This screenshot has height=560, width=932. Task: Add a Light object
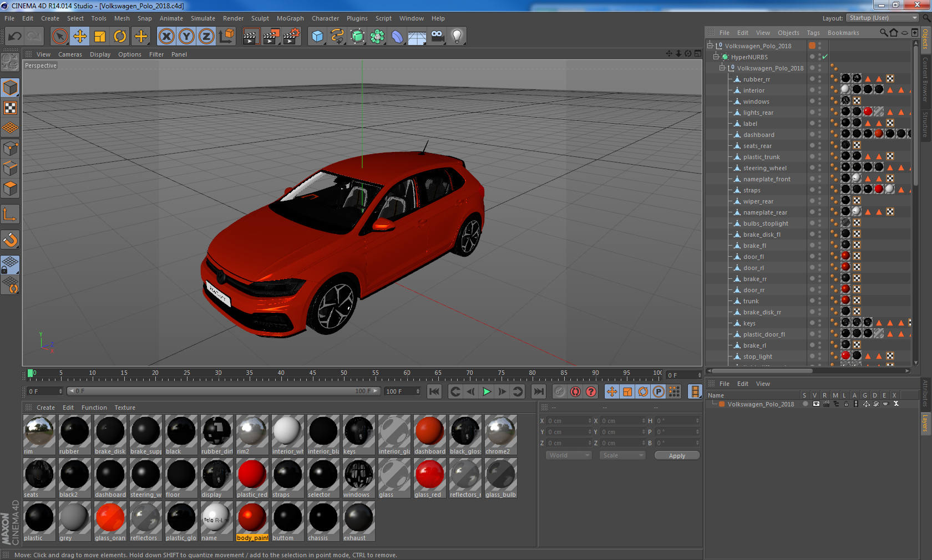(x=457, y=37)
